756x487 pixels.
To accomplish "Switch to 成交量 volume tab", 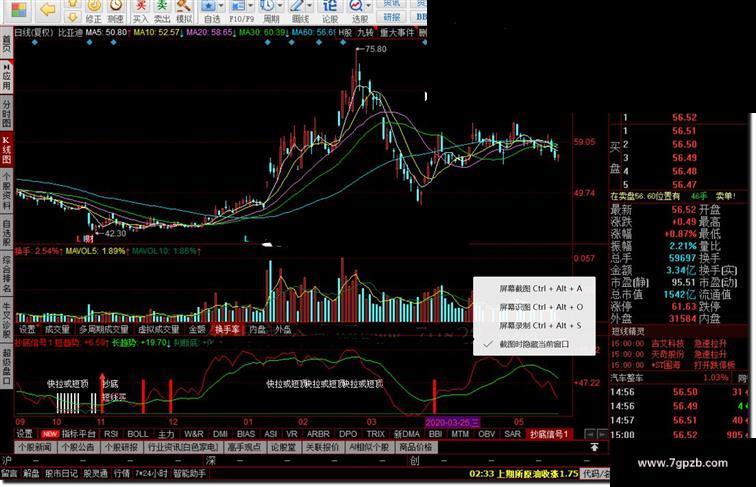I will [x=57, y=329].
